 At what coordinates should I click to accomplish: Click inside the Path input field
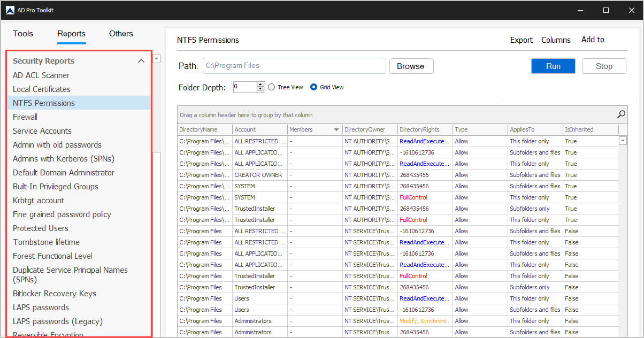[x=294, y=66]
